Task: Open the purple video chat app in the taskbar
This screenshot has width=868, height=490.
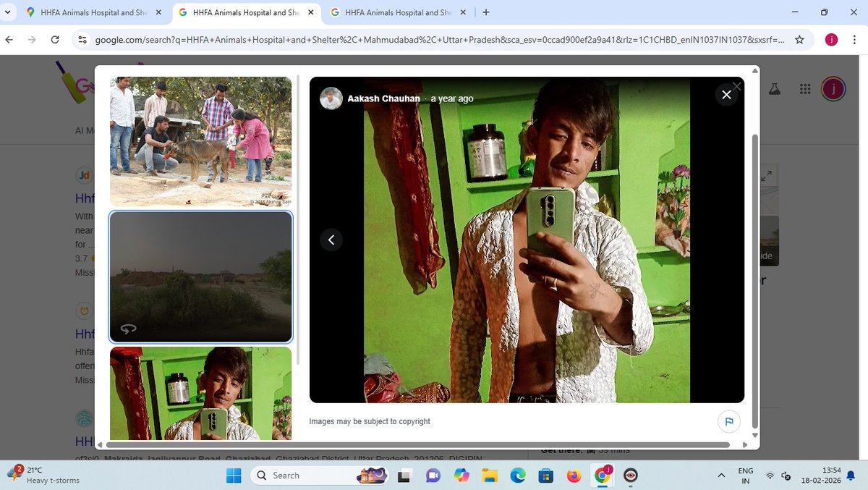Action: pos(433,476)
